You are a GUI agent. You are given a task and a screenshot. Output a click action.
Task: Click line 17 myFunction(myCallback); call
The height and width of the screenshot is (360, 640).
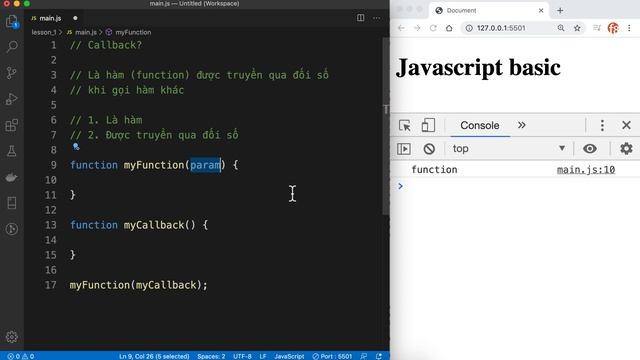tap(138, 285)
